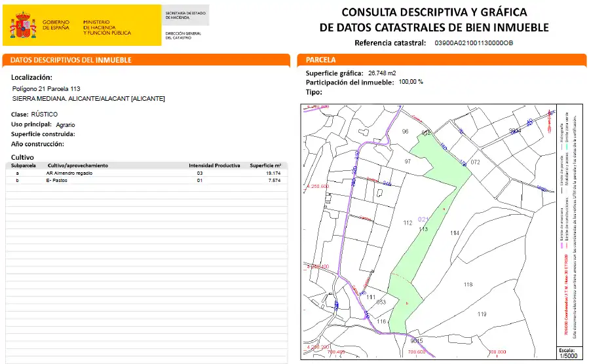The image size is (589, 364).
Task: Click intensity value '01' in the table
Action: [199, 181]
